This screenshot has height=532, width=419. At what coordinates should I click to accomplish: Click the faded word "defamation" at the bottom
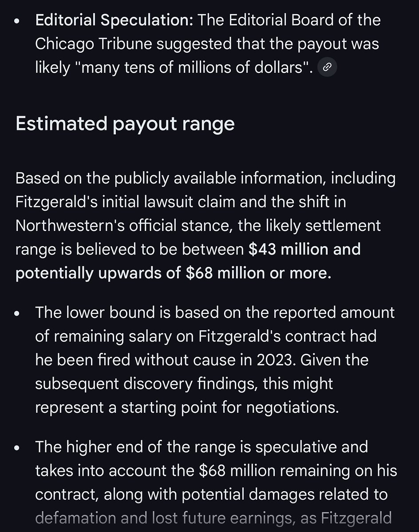tap(74, 518)
